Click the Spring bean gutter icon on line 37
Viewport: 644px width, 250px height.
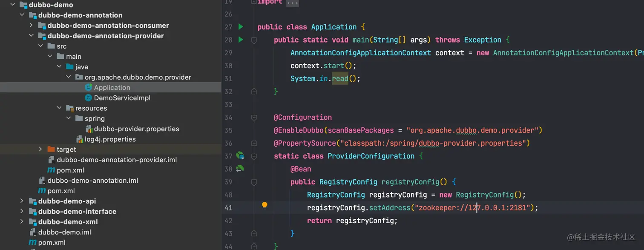point(240,156)
